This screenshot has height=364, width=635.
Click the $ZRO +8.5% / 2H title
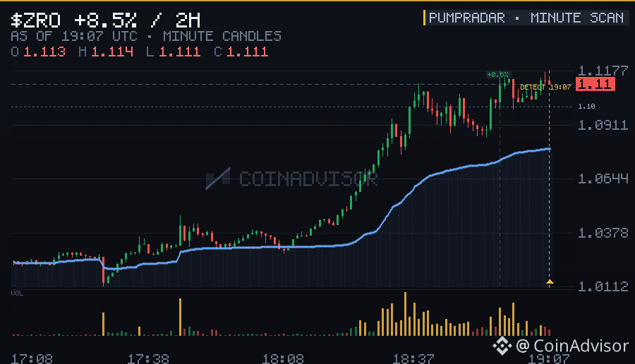pos(106,20)
